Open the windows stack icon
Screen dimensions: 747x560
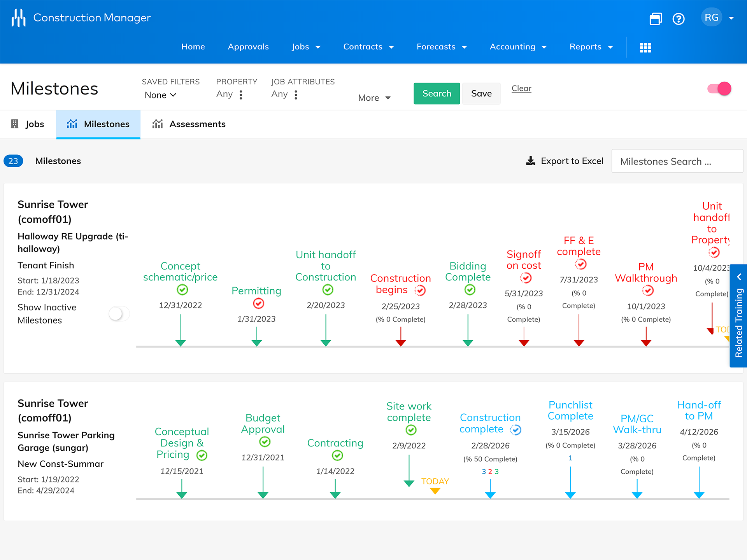point(656,19)
